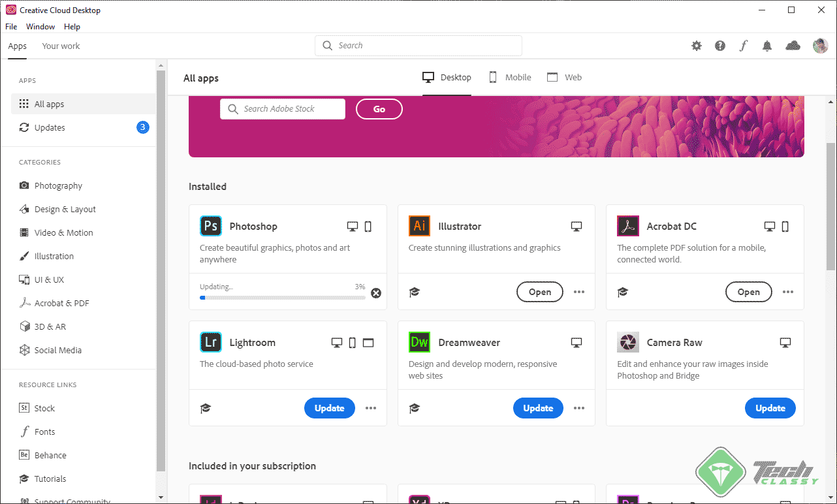
Task: Click the preferences gear icon
Action: (696, 46)
